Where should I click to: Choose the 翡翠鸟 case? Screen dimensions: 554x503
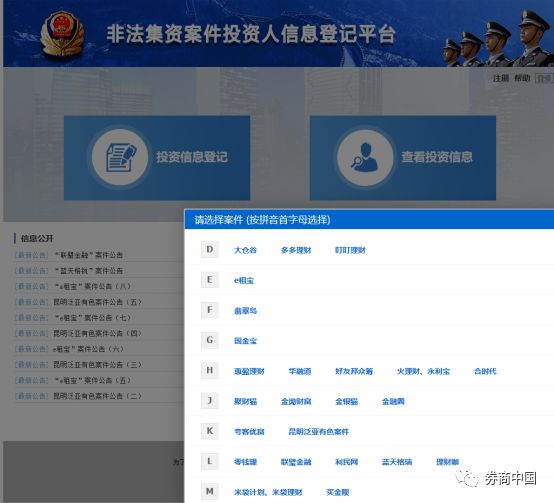pos(245,311)
